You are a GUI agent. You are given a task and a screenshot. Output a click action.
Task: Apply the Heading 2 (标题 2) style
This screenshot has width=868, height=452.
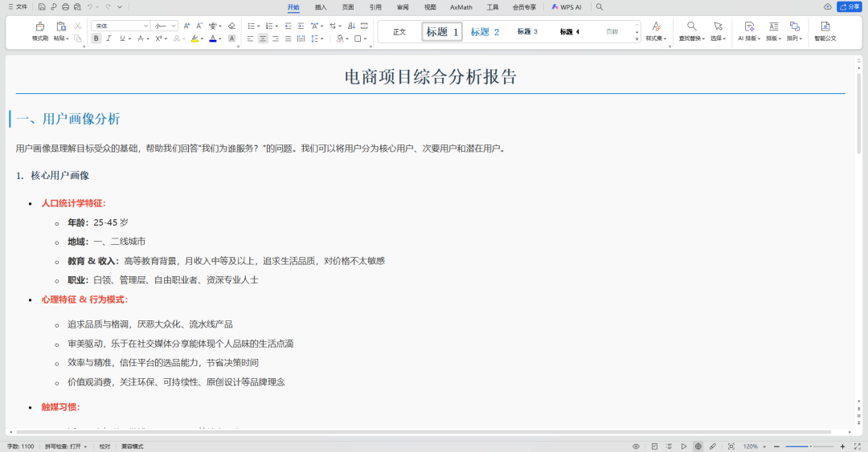[x=485, y=31]
